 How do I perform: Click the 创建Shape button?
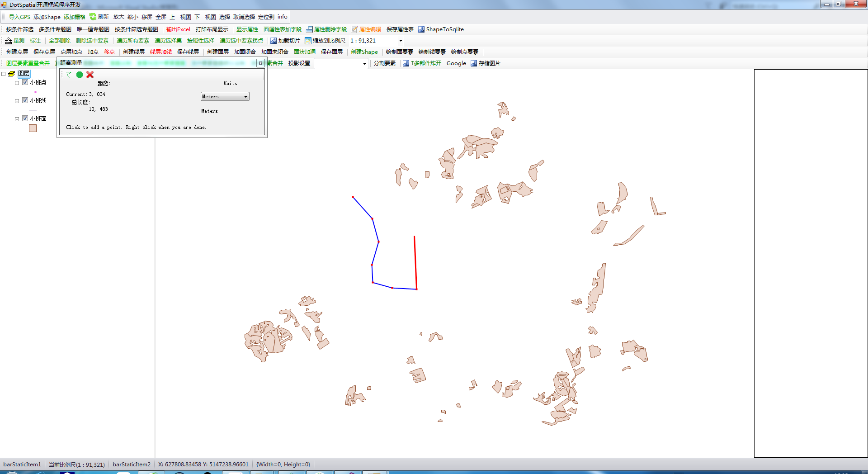364,52
